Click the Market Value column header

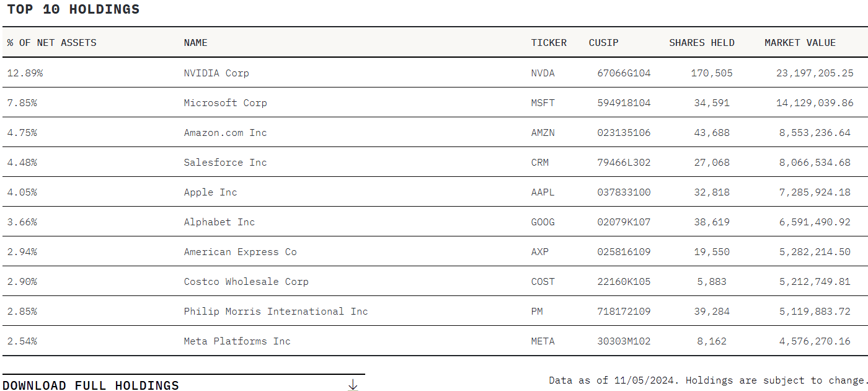pos(800,43)
